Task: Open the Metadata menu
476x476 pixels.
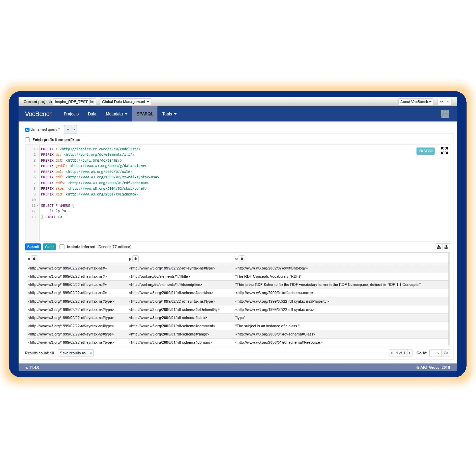Action: (116, 114)
